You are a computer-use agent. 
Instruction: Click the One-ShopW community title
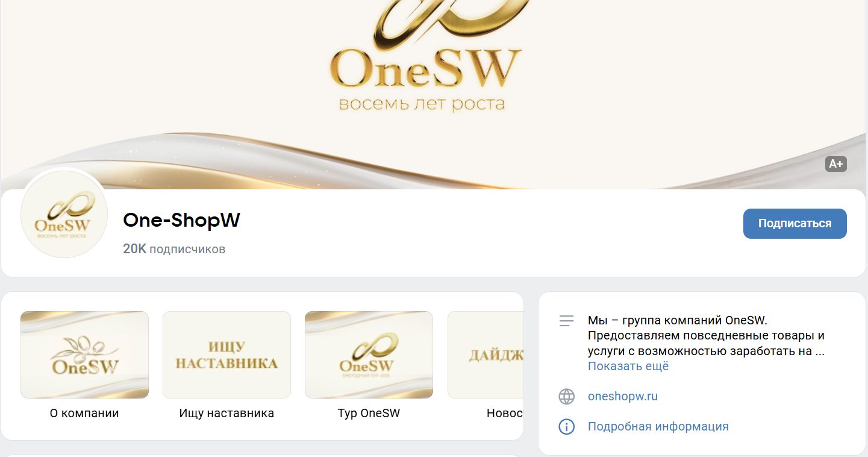181,221
